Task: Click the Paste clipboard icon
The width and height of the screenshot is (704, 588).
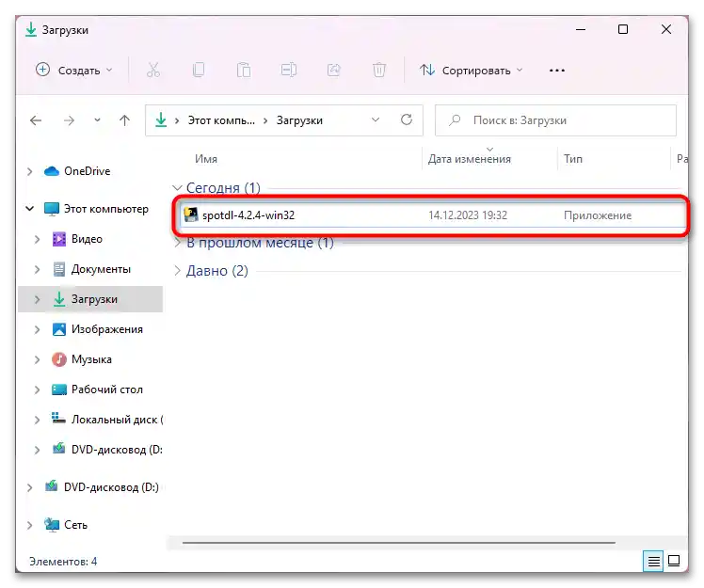Action: coord(244,70)
